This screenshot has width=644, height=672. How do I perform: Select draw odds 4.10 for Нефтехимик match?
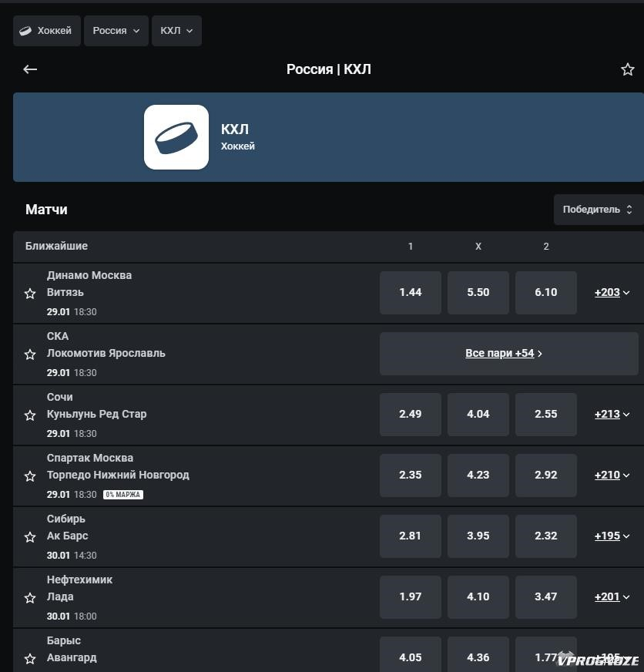[478, 597]
